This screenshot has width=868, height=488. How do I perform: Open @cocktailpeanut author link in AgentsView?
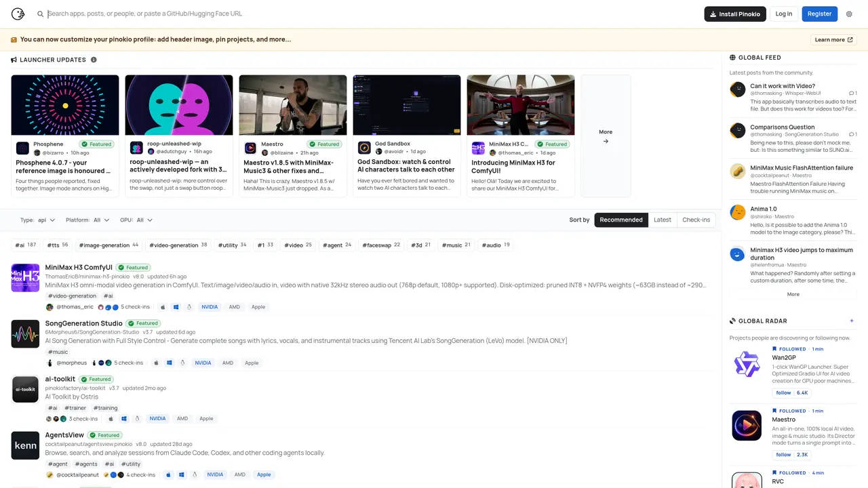(x=77, y=474)
